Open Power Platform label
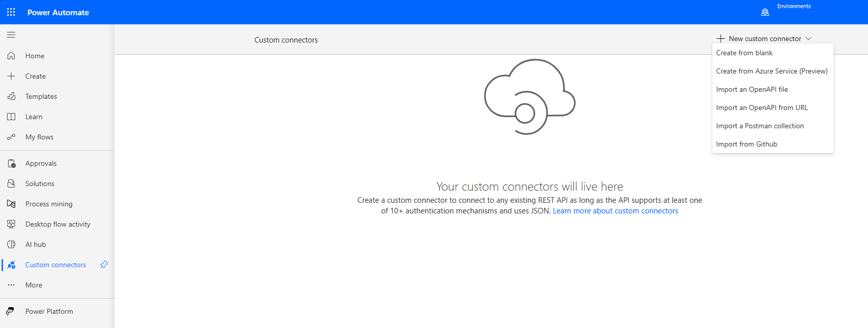Viewport: 868px width, 328px height. [x=49, y=311]
